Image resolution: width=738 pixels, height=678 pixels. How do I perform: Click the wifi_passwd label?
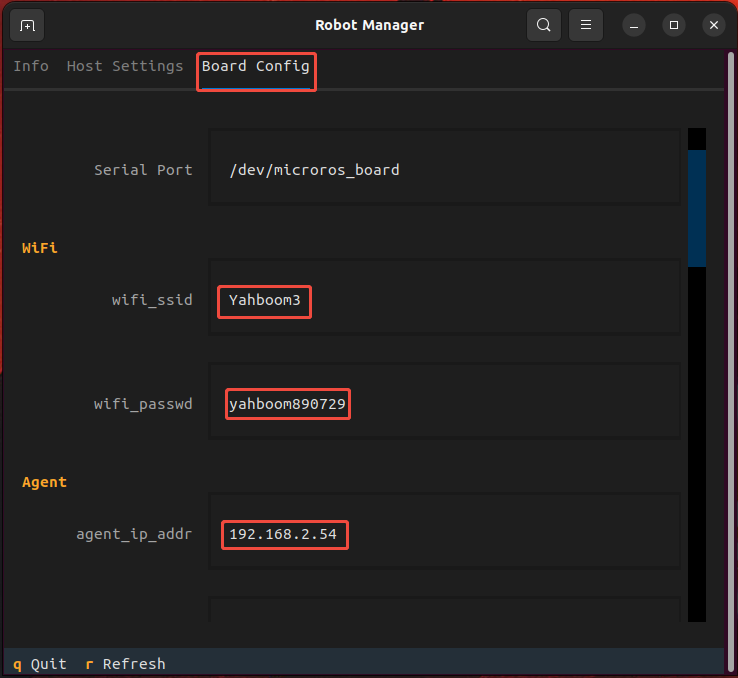tap(143, 404)
